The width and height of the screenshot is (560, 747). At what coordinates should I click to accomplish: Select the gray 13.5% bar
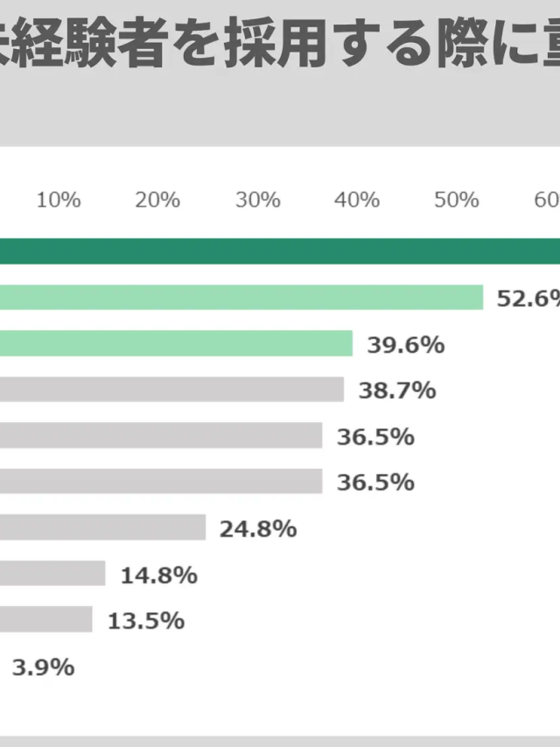45,619
